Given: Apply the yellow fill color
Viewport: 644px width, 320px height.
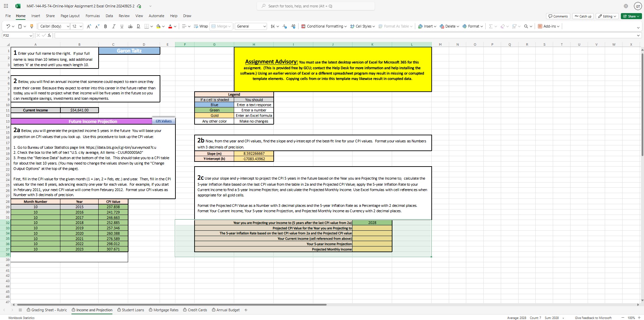Looking at the screenshot, I should coord(158,26).
